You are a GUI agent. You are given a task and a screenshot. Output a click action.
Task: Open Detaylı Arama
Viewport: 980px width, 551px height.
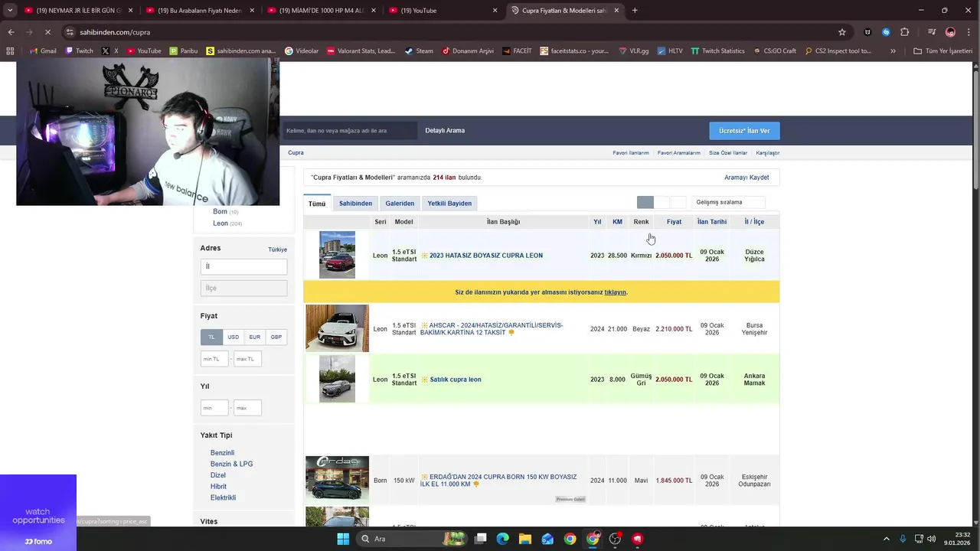[x=445, y=131]
